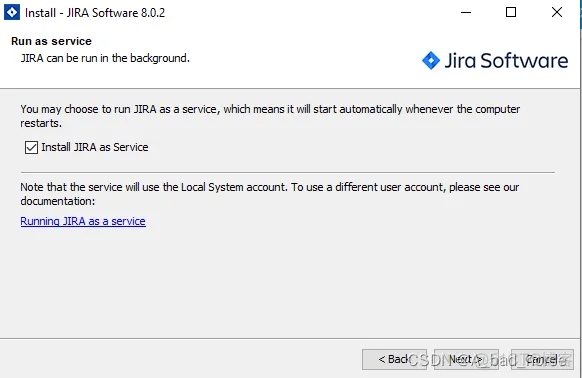Viewport: 582px width, 378px height.
Task: Close the installer window
Action: (x=557, y=12)
